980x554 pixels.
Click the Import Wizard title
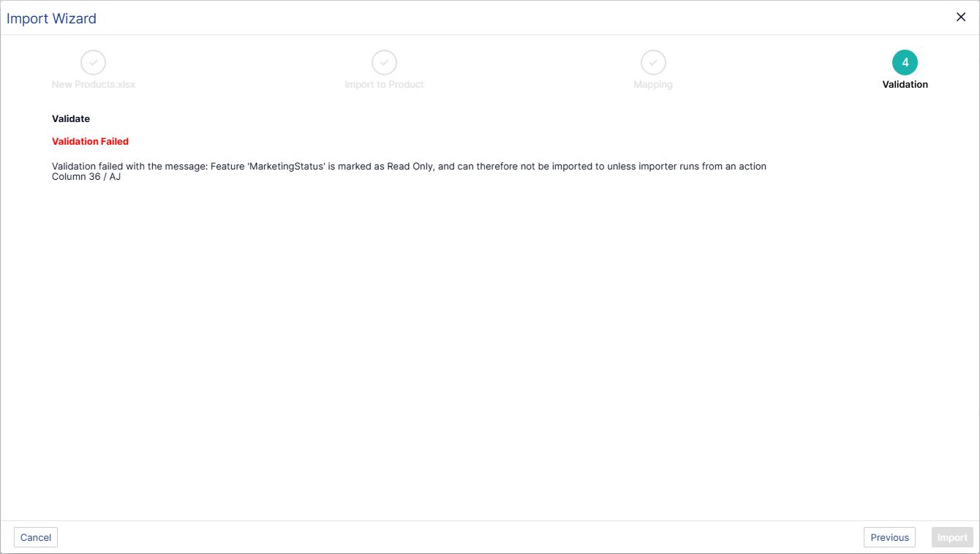[x=51, y=18]
